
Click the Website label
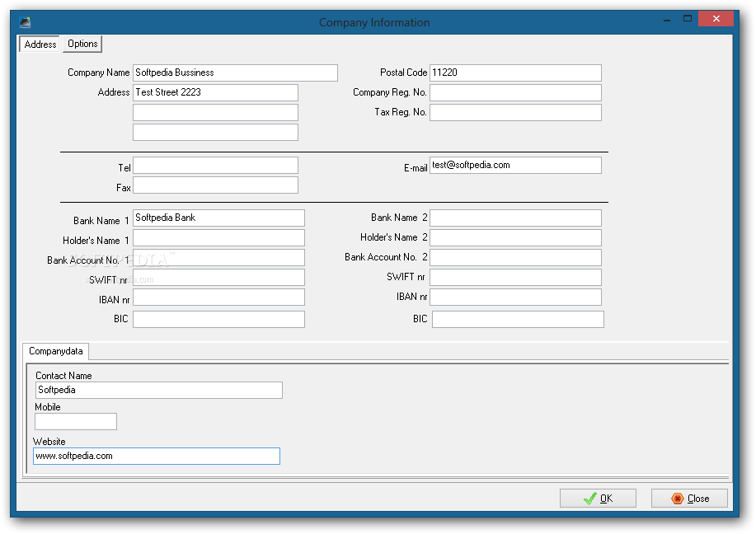(x=49, y=442)
